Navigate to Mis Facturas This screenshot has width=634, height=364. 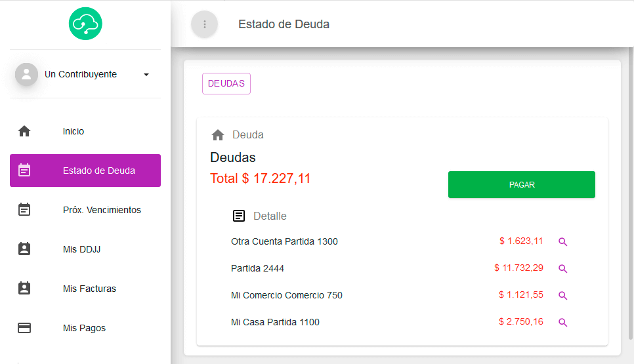click(89, 289)
